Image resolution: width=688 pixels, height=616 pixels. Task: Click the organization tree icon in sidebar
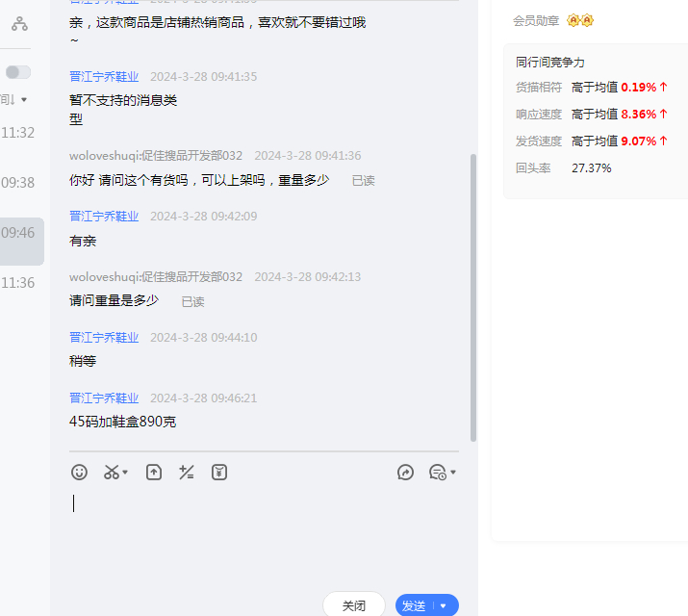[x=19, y=23]
